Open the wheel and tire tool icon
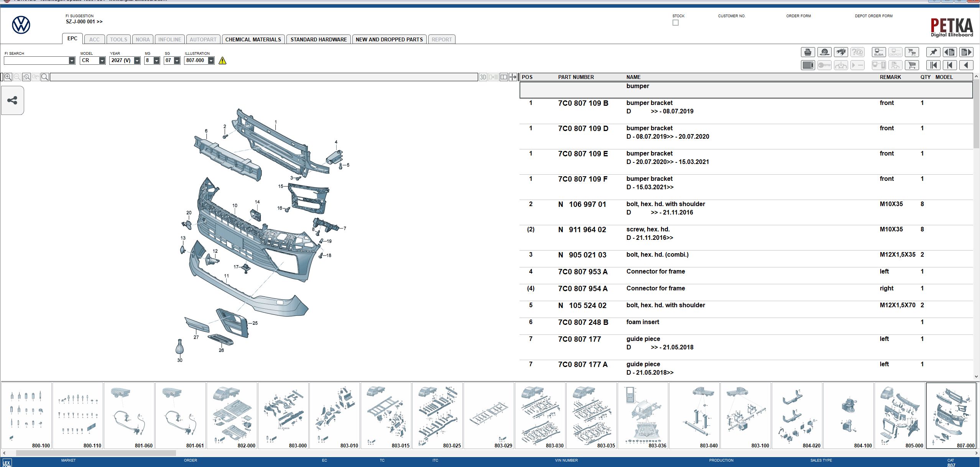 click(x=824, y=52)
